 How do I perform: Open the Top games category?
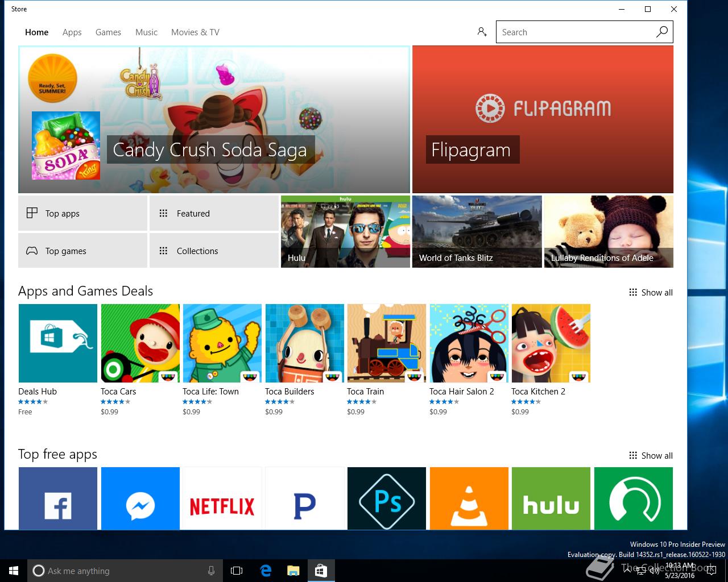82,251
